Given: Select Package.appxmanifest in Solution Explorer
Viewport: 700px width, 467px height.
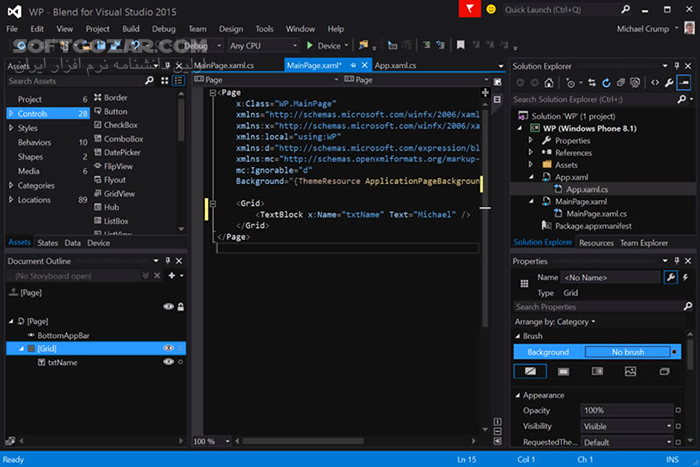Looking at the screenshot, I should [593, 226].
